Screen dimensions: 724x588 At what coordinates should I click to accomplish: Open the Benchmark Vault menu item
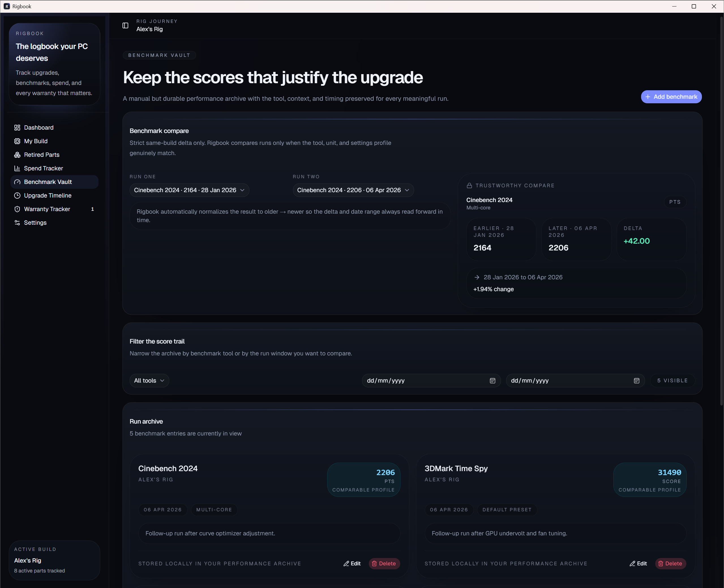tap(48, 182)
